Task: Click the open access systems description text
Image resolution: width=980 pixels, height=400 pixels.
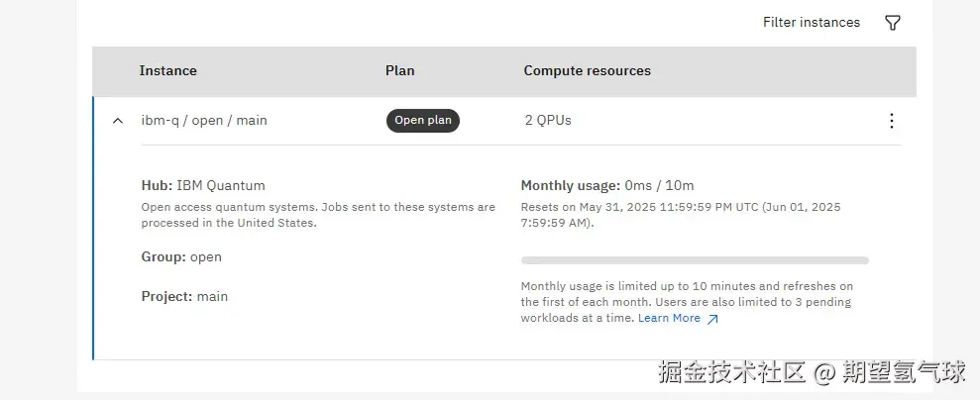Action: point(317,215)
